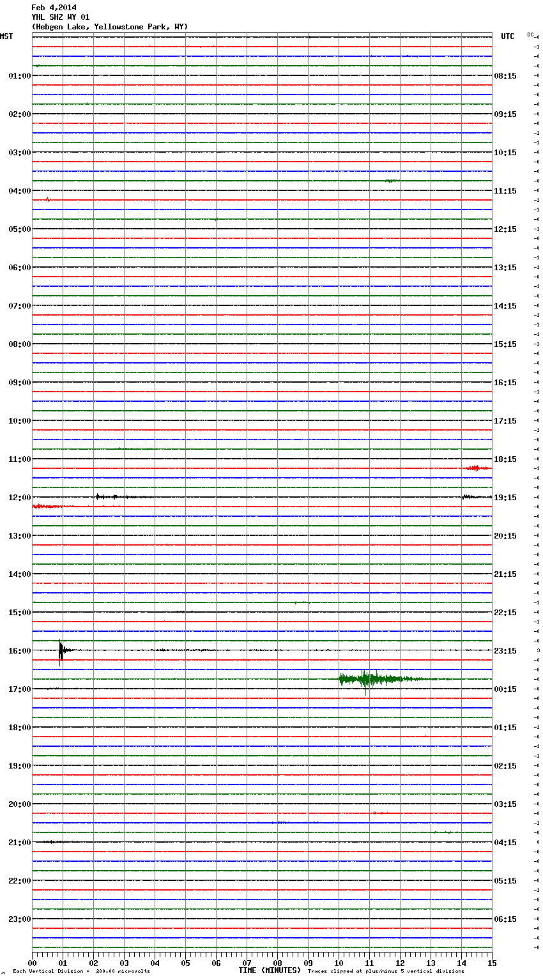Click the '10:00' MST hour label

[19, 421]
